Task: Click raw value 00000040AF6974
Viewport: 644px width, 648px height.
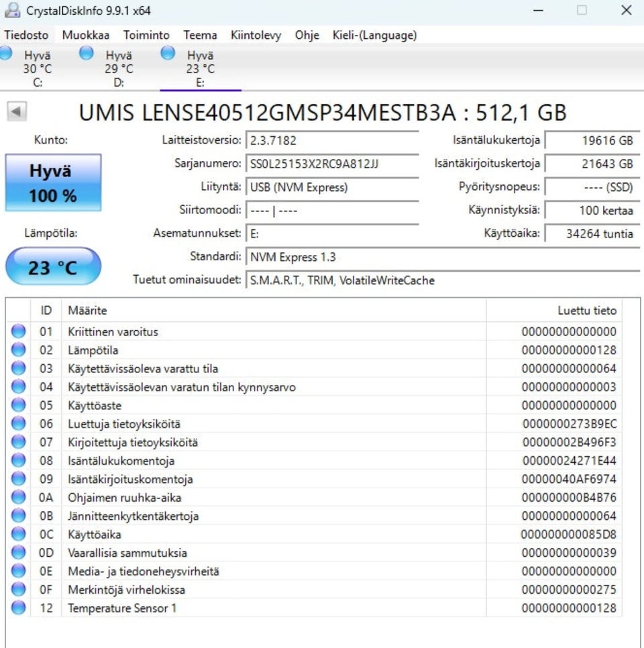Action: coord(569,479)
